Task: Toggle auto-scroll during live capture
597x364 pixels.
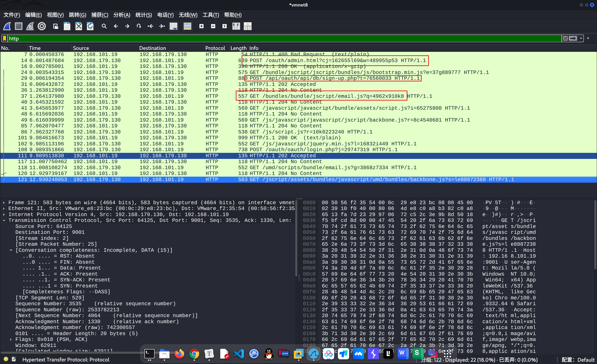Action: [x=174, y=26]
